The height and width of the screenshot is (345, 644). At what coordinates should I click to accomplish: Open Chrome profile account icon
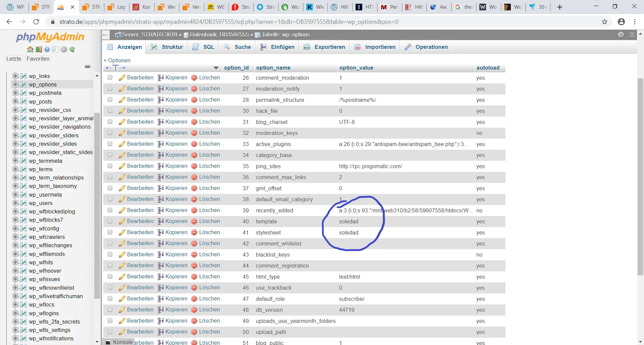(x=621, y=22)
